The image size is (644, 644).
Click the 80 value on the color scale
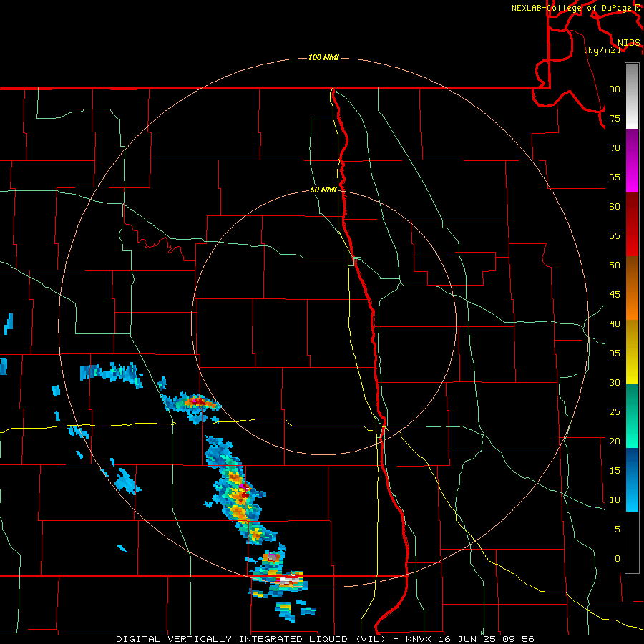coord(615,89)
